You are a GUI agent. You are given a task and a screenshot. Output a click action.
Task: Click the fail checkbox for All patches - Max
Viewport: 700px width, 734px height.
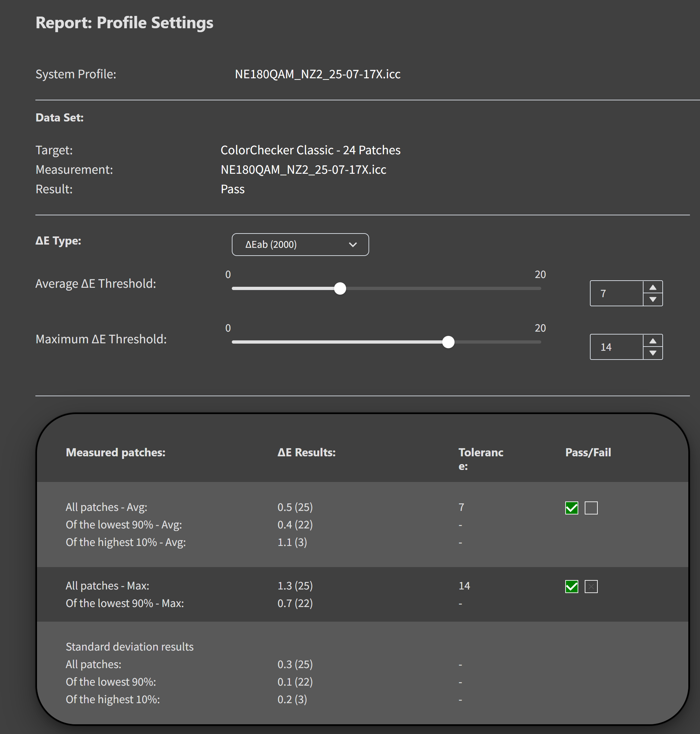click(x=591, y=586)
